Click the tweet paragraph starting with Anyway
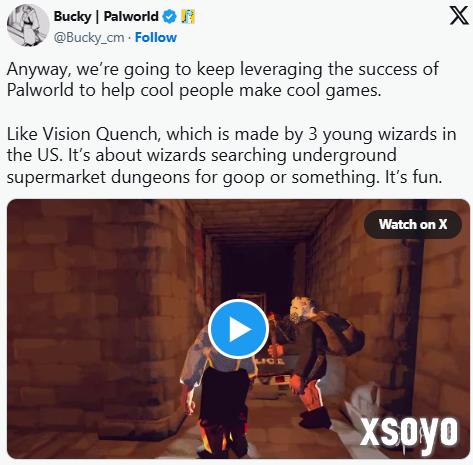The height and width of the screenshot is (465, 473). coord(223,80)
